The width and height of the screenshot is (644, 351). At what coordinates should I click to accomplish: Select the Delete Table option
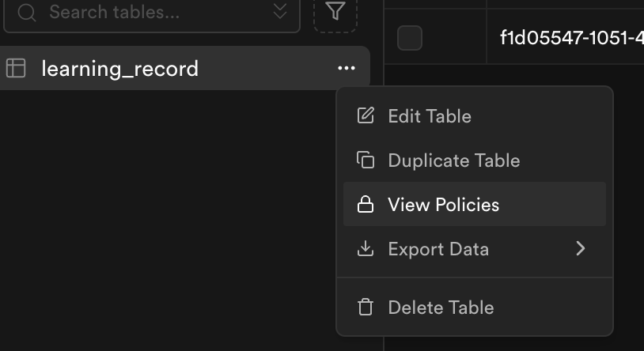click(441, 308)
